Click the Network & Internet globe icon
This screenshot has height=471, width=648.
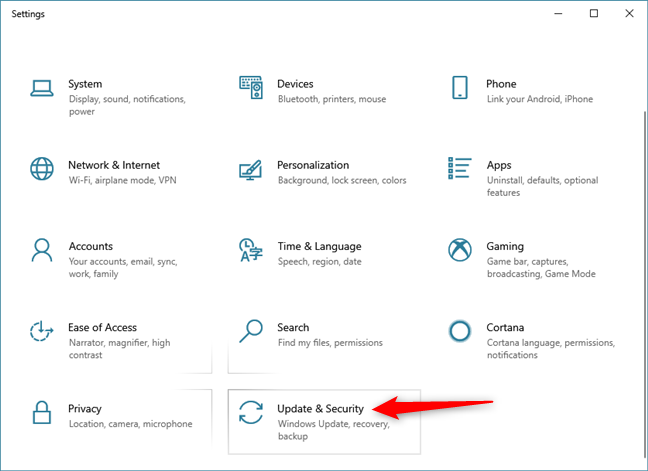(x=41, y=168)
